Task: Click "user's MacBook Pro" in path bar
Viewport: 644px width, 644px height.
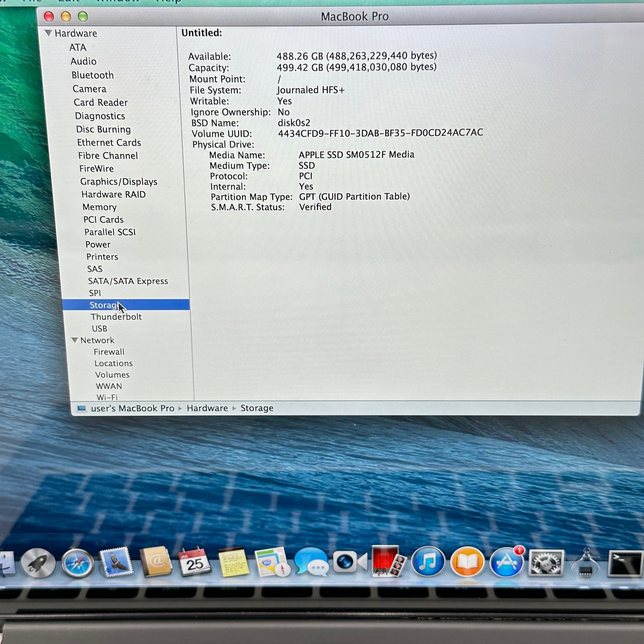Action: 132,408
